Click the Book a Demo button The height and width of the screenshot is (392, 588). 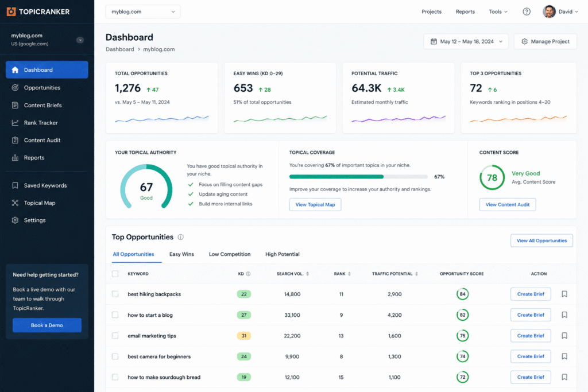47,325
